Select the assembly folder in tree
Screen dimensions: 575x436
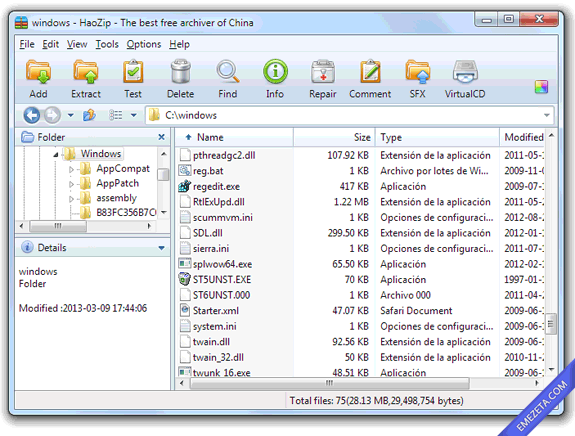coord(116,198)
